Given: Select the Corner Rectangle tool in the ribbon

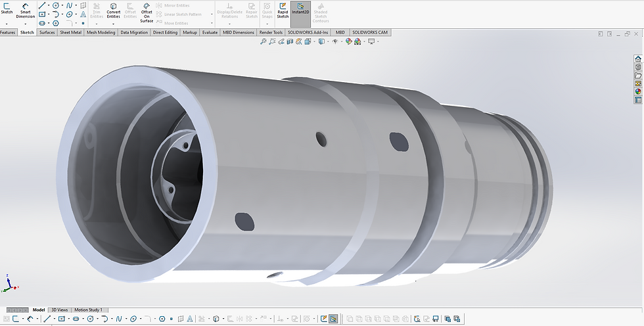Looking at the screenshot, I should point(42,14).
